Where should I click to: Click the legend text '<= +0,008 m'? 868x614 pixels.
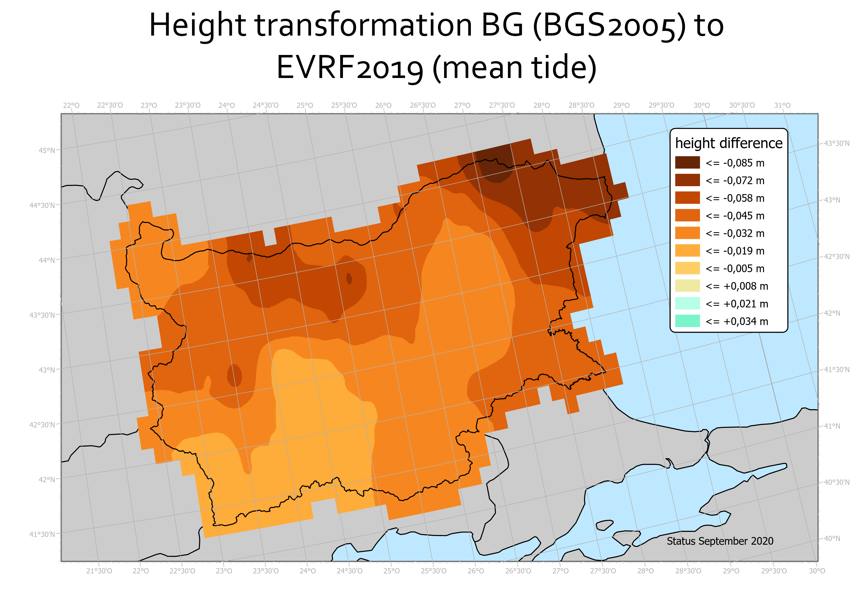coord(737,286)
